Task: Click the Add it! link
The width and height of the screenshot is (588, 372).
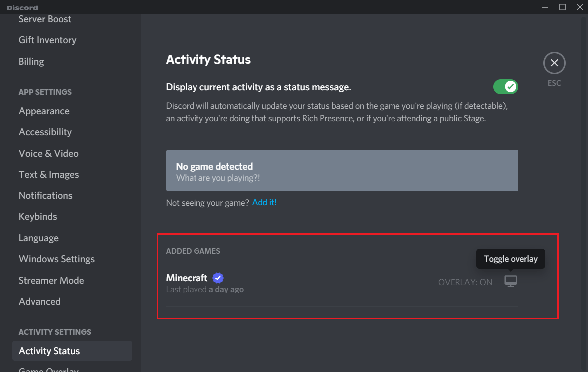Action: coord(264,203)
